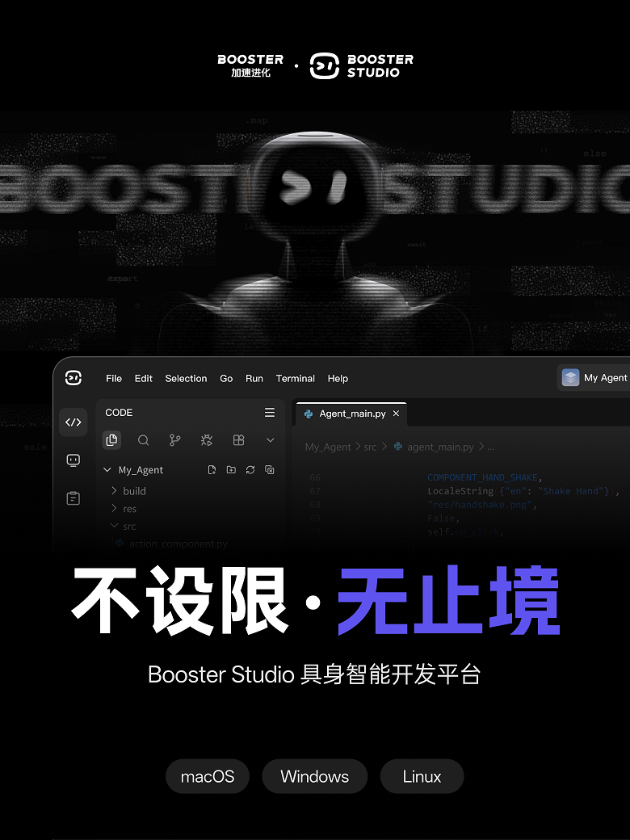Open the Edit menu
This screenshot has height=840, width=630.
[x=144, y=378]
